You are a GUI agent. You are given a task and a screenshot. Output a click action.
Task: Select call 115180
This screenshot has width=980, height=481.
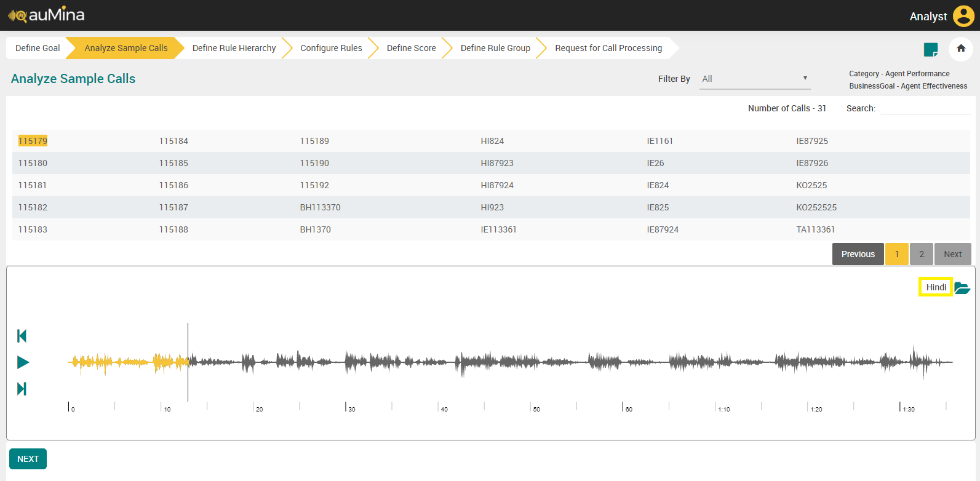point(33,163)
